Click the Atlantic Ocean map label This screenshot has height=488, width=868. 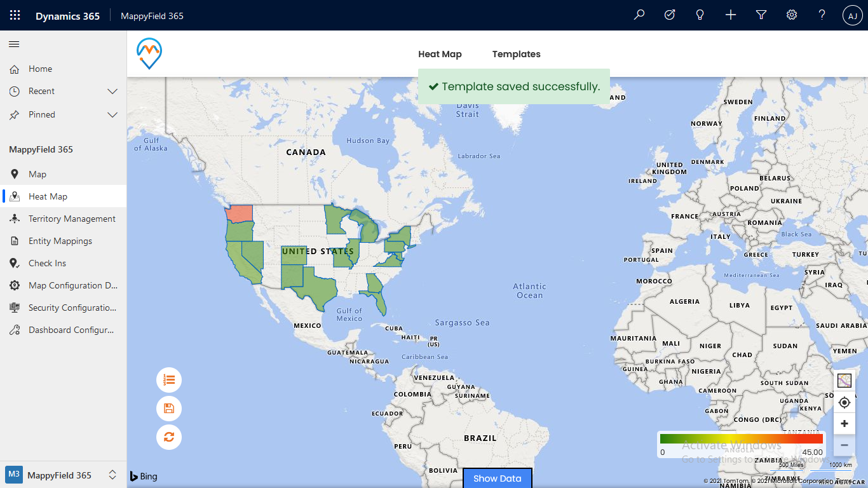coord(529,291)
